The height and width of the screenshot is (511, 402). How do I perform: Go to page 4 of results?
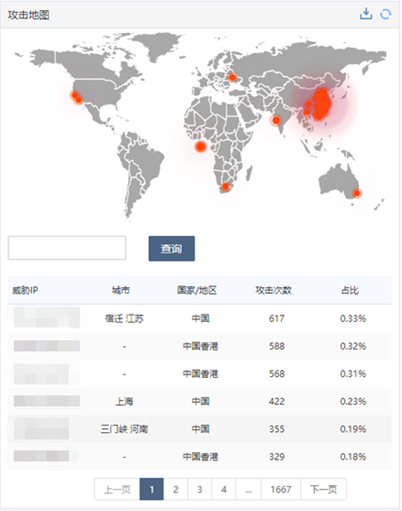point(224,489)
